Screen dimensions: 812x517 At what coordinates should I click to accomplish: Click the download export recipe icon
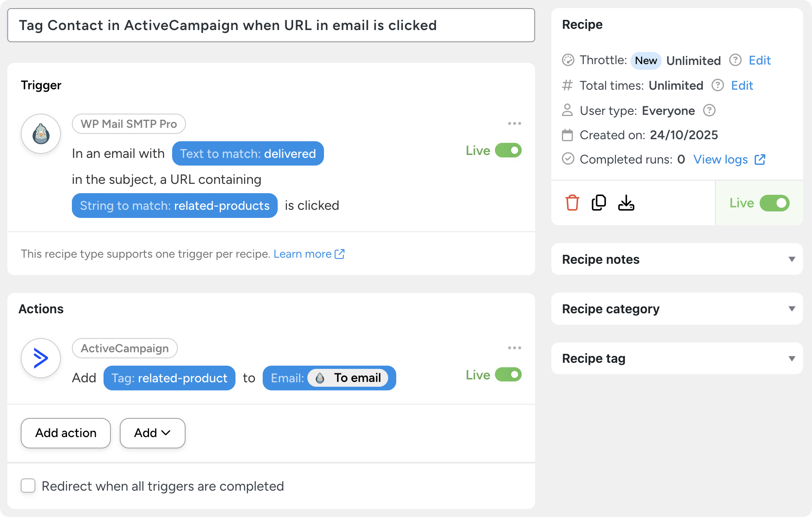[x=626, y=202]
